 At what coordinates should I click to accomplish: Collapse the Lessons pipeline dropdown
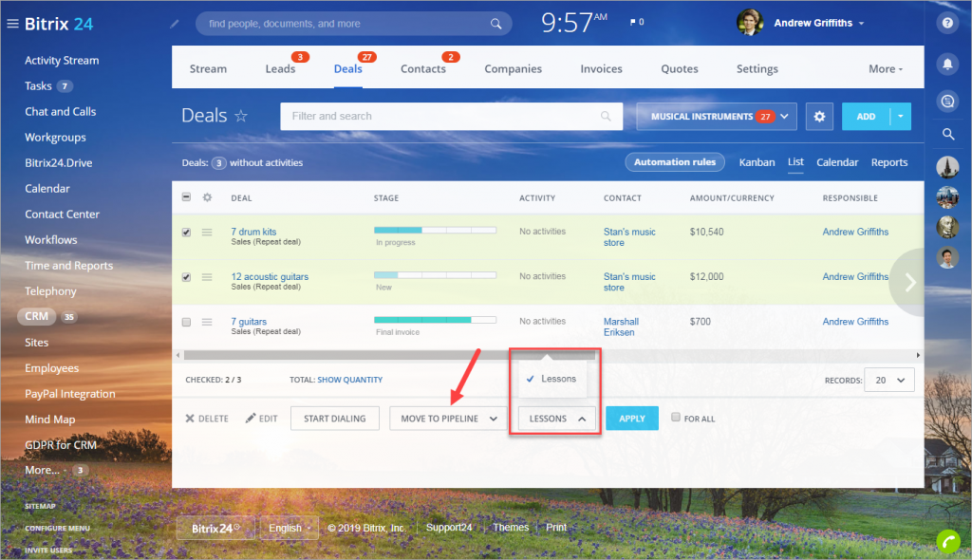tap(556, 419)
